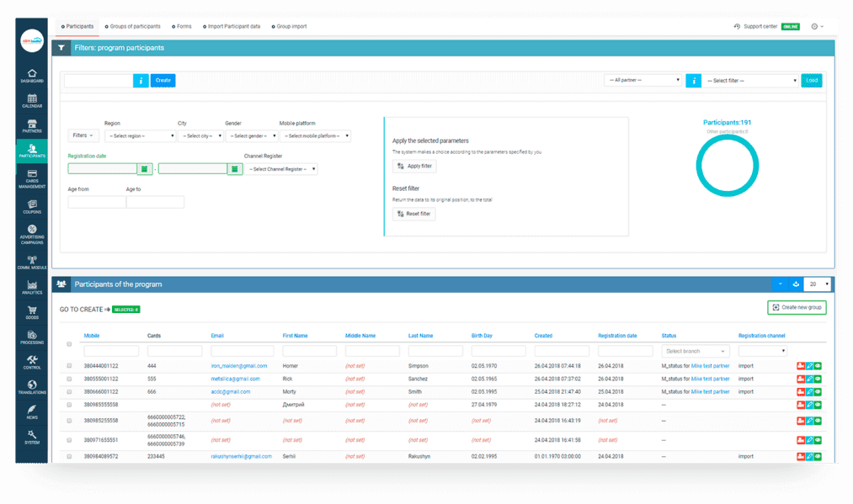Click the download icon in Participants header
Screen dimensions: 853x504
[x=796, y=284]
